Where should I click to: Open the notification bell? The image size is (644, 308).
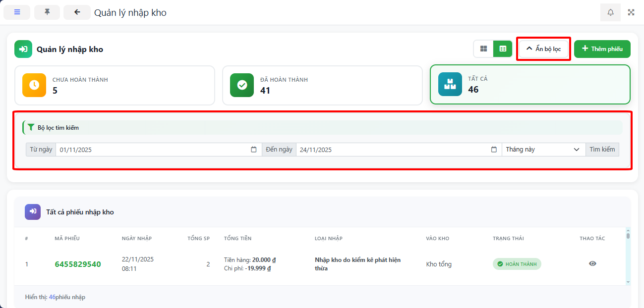pyautogui.click(x=610, y=12)
